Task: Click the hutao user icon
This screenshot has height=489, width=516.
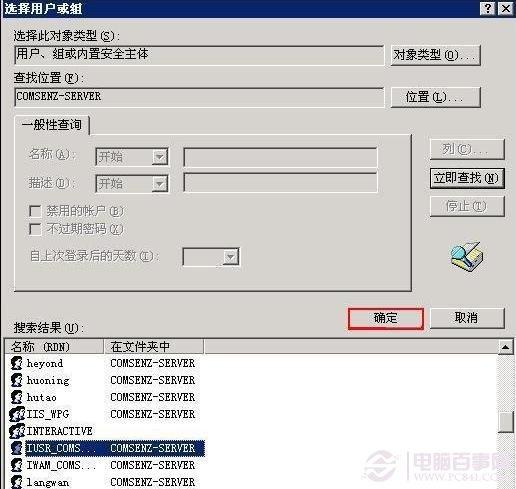Action: coord(17,397)
